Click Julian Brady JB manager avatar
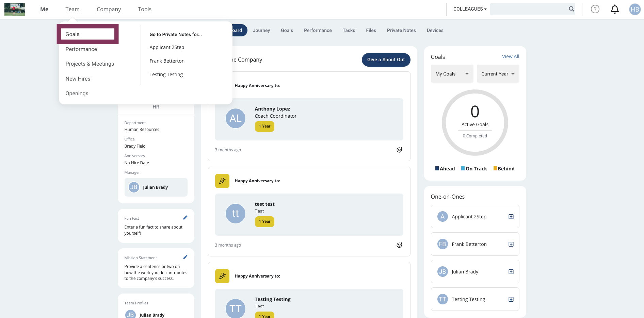The height and width of the screenshot is (318, 644). tap(134, 187)
